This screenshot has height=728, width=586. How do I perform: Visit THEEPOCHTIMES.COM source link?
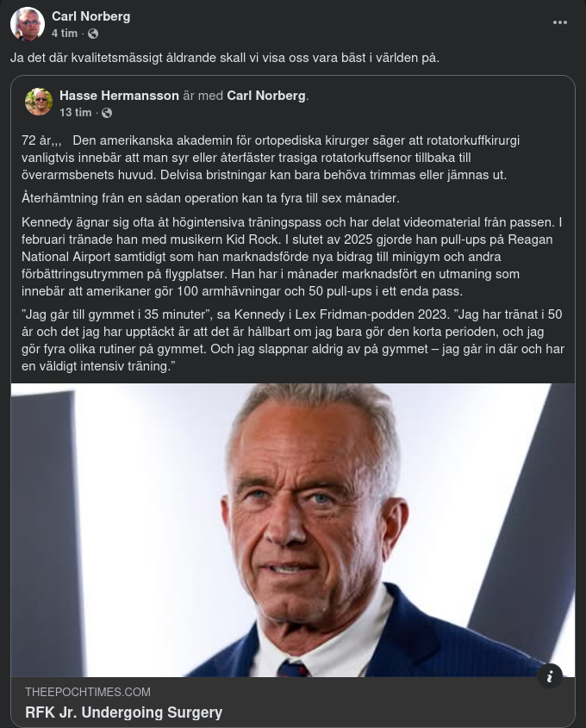click(87, 692)
